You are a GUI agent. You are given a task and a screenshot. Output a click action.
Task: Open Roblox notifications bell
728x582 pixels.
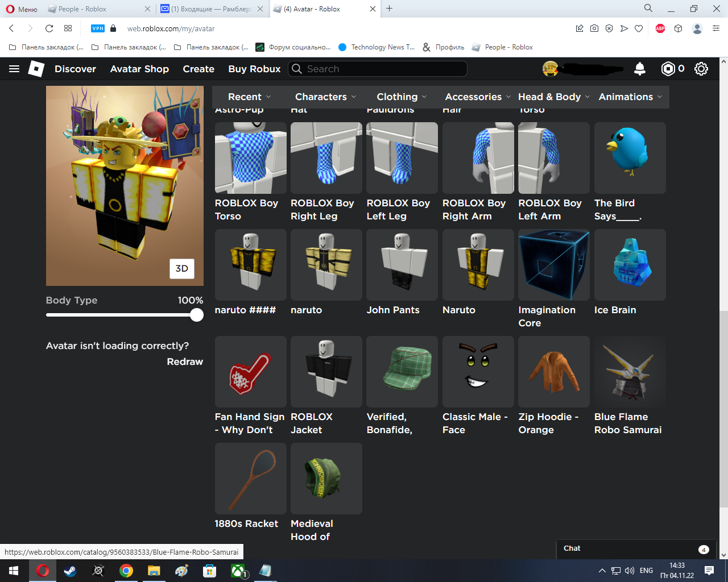[640, 69]
